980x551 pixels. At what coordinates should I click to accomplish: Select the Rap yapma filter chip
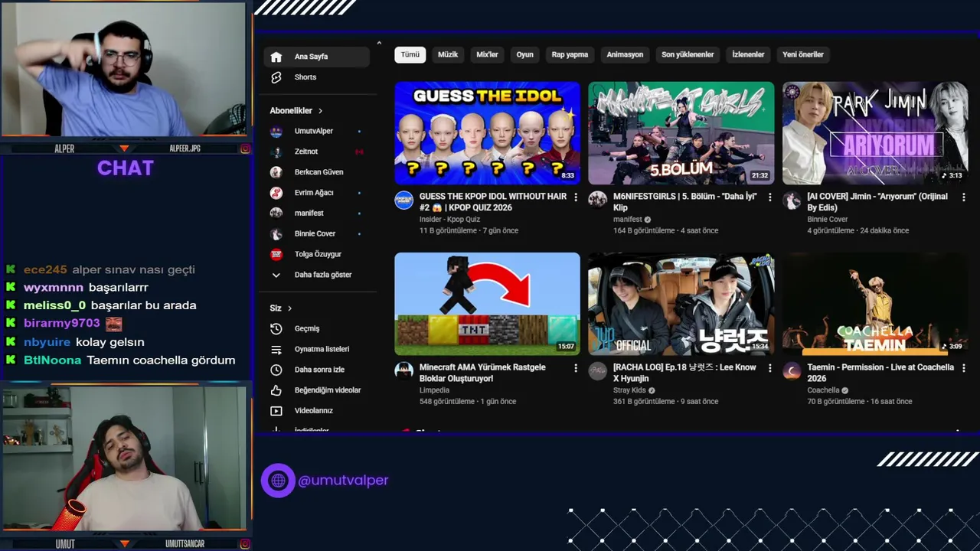pos(570,54)
